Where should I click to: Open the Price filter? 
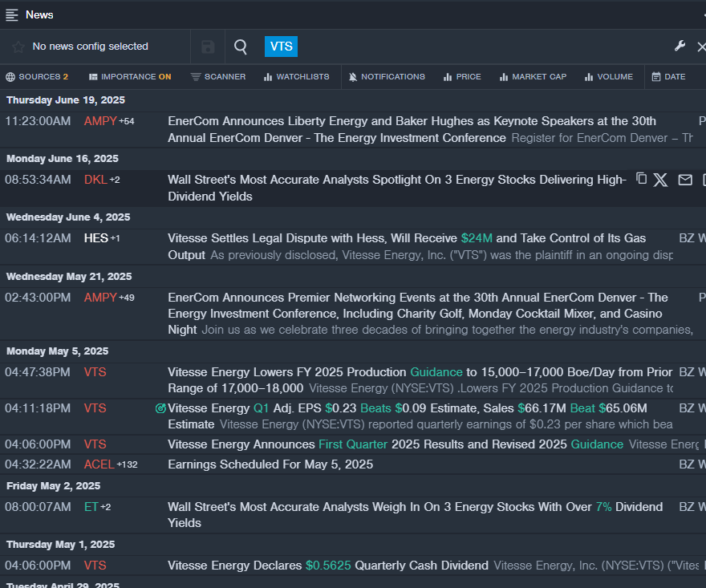point(462,76)
